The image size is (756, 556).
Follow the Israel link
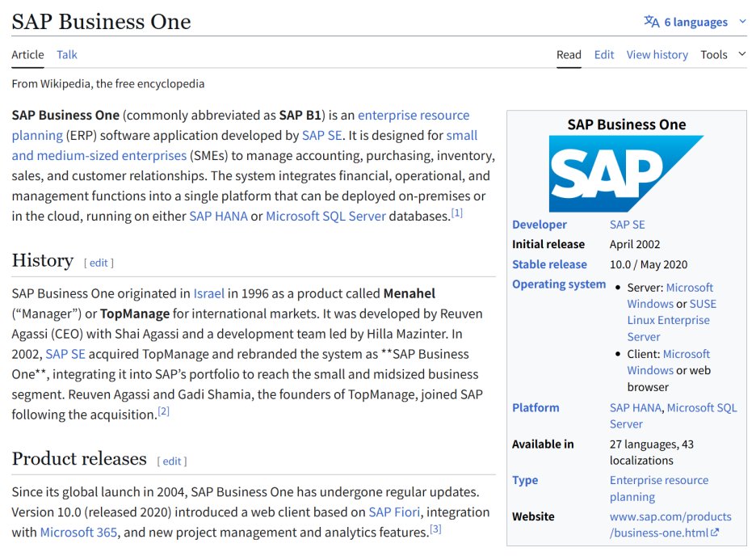[208, 293]
